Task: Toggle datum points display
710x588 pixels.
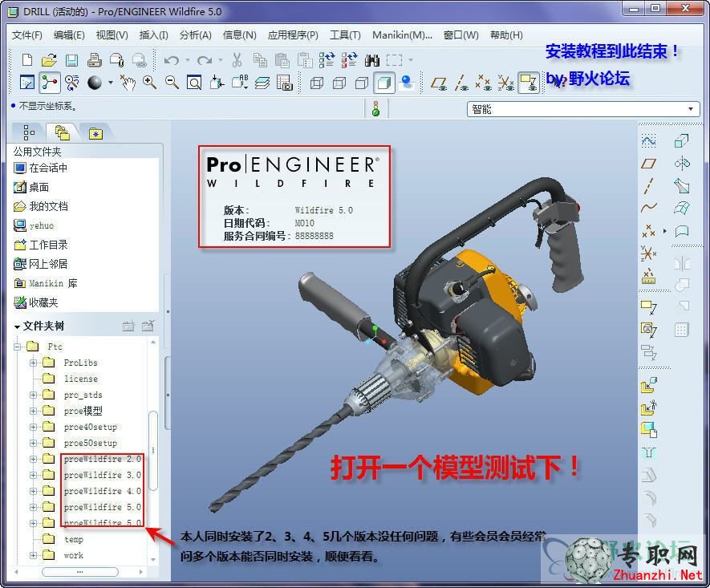Action: coord(483,83)
